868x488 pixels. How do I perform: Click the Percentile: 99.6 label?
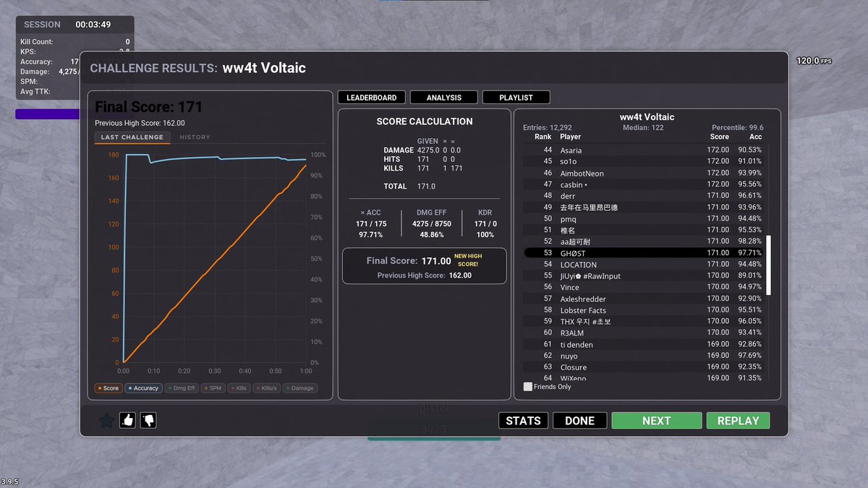(x=738, y=128)
